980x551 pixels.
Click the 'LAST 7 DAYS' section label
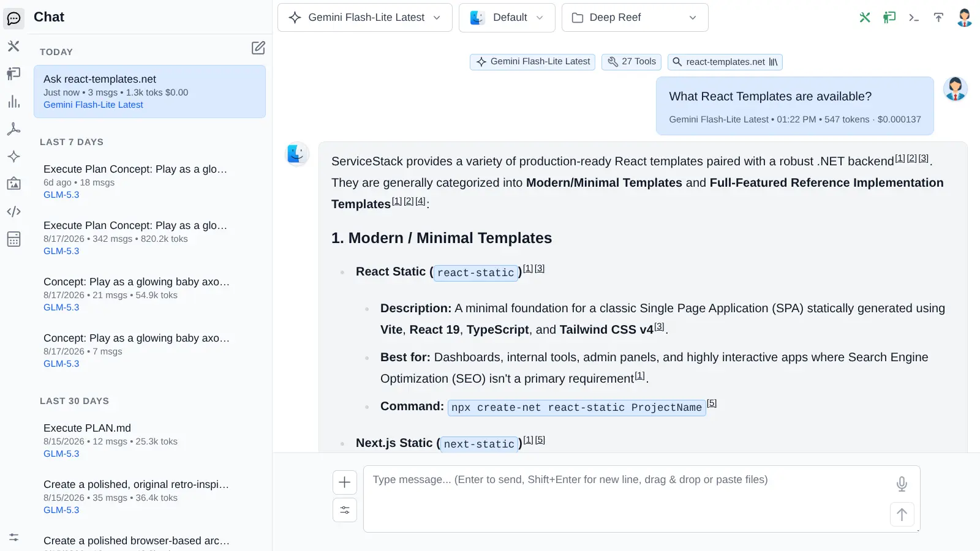pyautogui.click(x=72, y=142)
